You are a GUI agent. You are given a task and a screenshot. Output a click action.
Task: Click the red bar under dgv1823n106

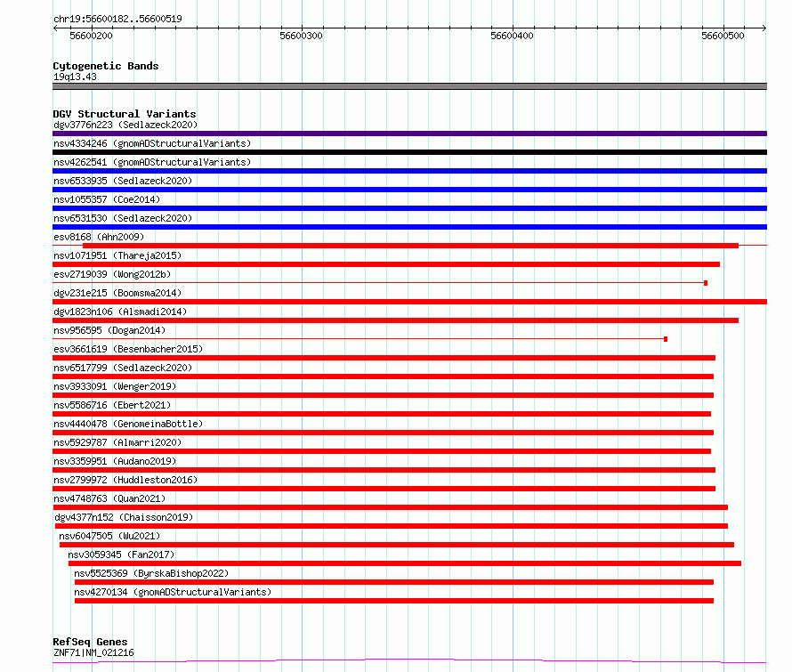395,320
